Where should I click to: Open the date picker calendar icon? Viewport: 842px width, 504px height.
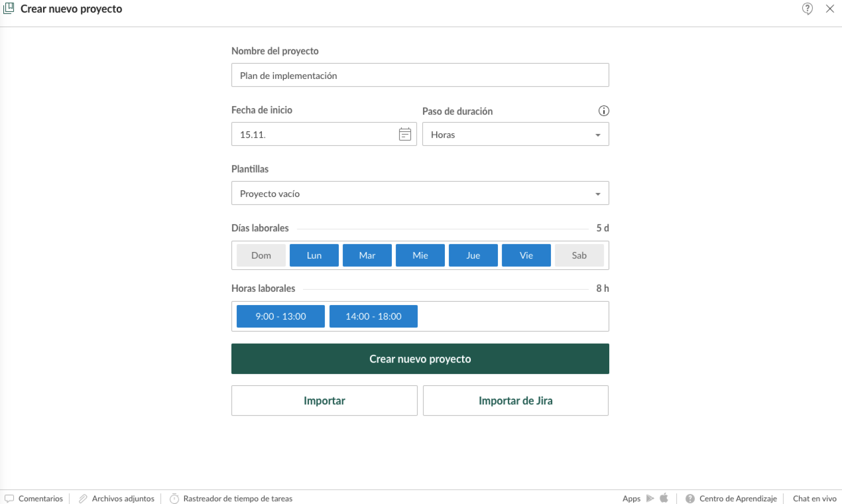click(x=404, y=134)
